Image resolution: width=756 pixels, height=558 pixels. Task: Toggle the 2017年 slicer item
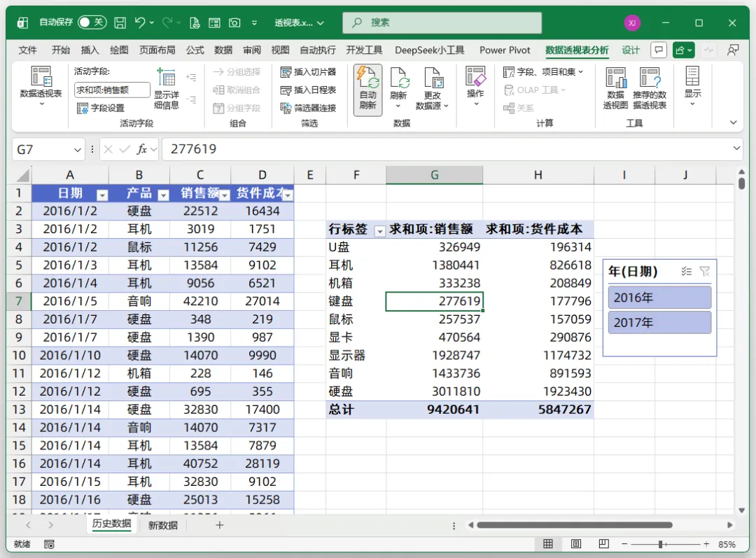[659, 322]
